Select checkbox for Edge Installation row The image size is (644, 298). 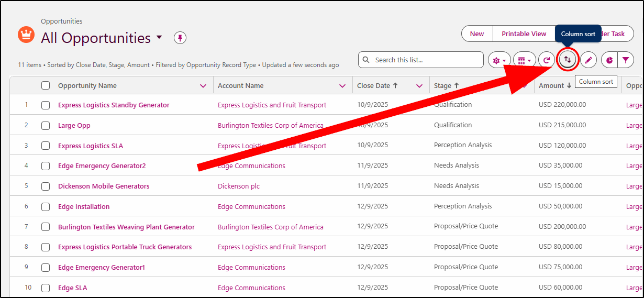(x=46, y=207)
